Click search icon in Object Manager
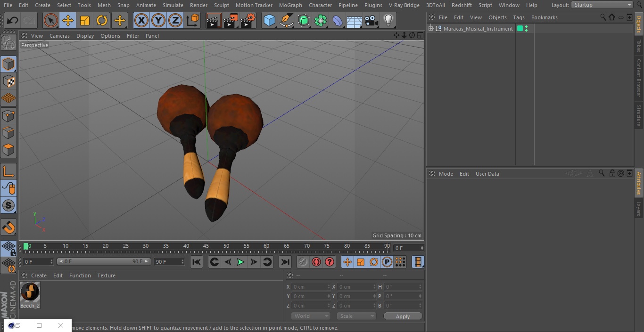This screenshot has width=644, height=332. 603,17
